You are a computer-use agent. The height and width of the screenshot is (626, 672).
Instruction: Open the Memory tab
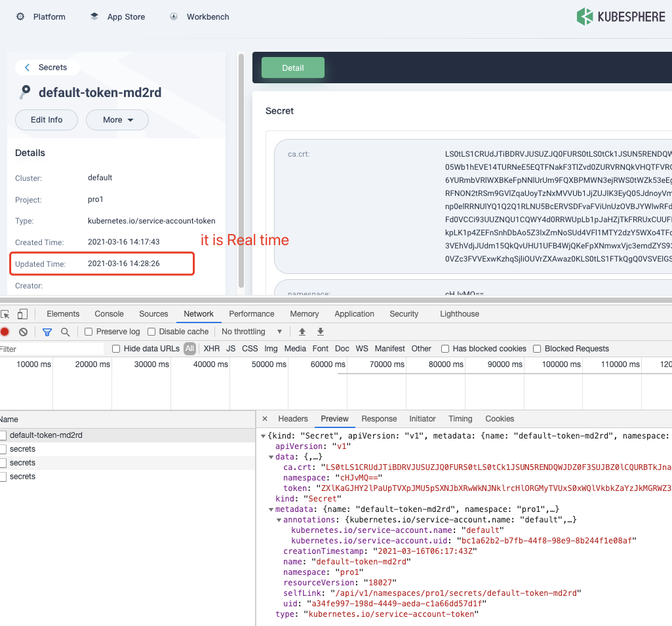(x=304, y=314)
